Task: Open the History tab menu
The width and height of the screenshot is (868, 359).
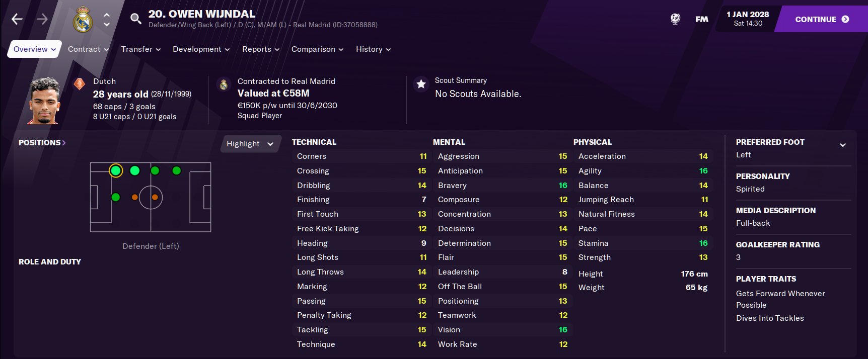Action: [373, 49]
